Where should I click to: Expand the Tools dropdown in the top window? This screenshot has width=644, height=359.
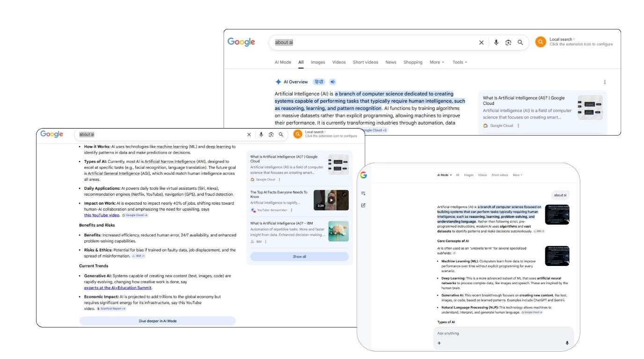pyautogui.click(x=460, y=62)
